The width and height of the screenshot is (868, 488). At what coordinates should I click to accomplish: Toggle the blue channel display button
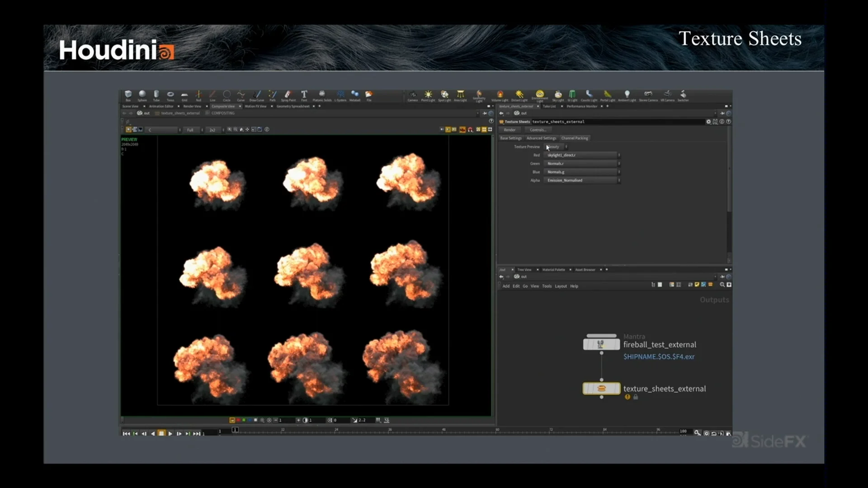point(250,420)
